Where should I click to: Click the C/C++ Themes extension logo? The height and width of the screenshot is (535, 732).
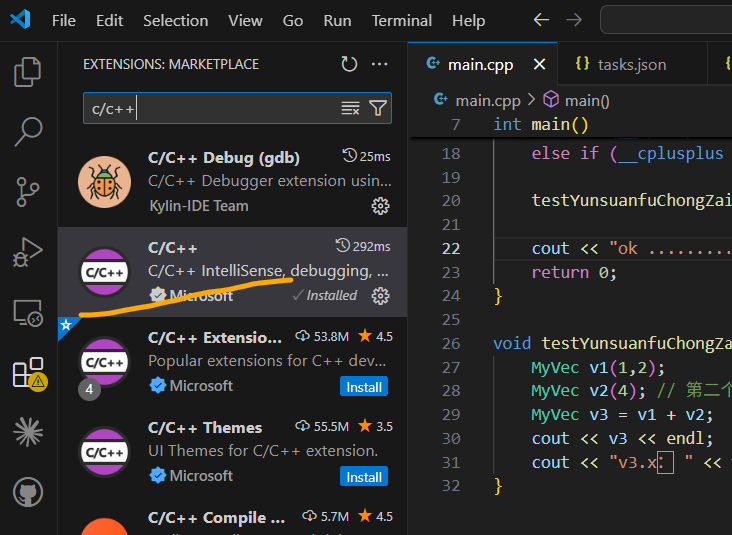point(105,452)
